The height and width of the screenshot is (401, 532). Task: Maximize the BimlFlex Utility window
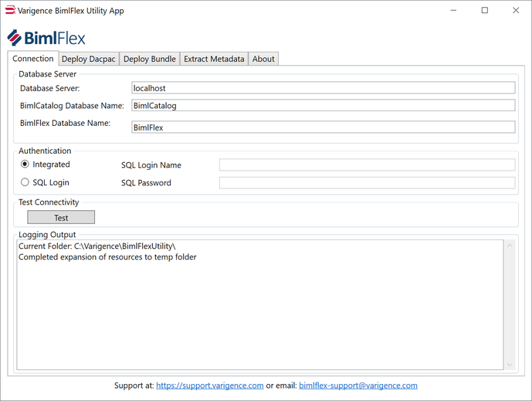(484, 11)
